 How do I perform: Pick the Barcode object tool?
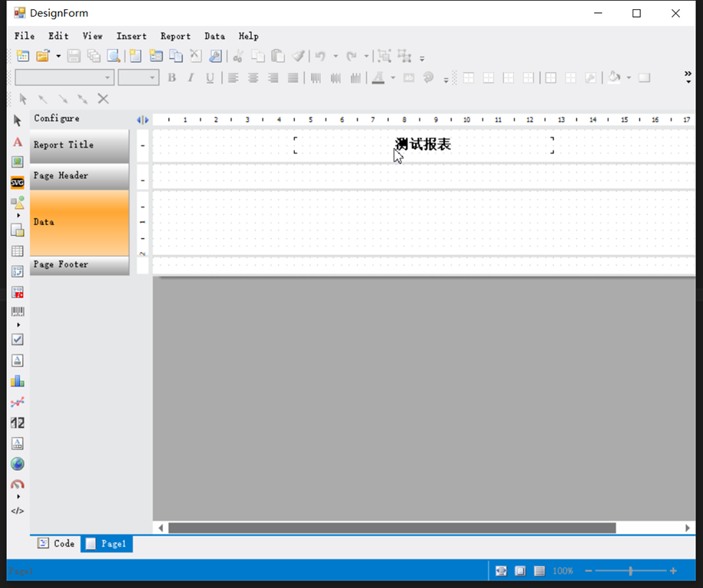tap(18, 312)
